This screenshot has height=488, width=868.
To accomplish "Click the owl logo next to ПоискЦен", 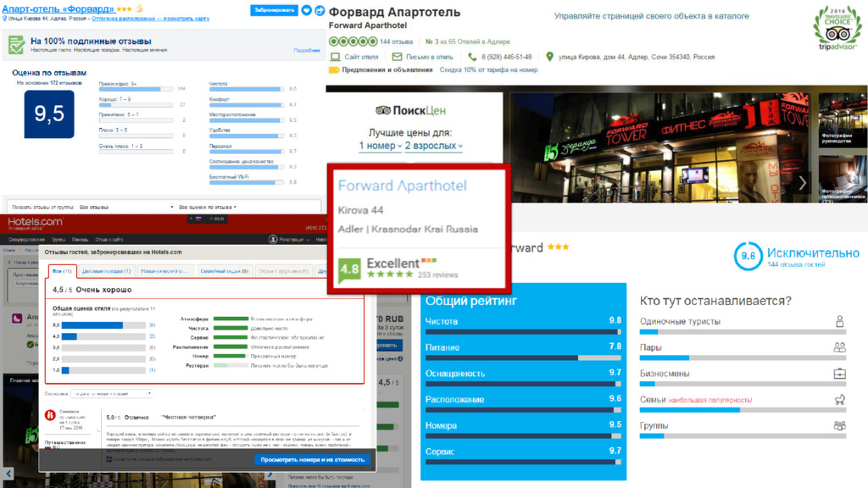I will click(383, 110).
